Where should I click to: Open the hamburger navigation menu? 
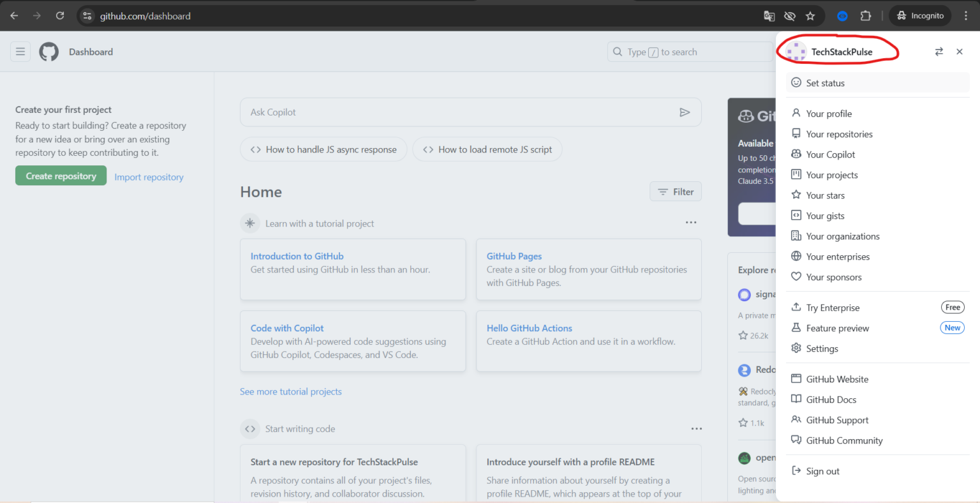click(x=20, y=51)
